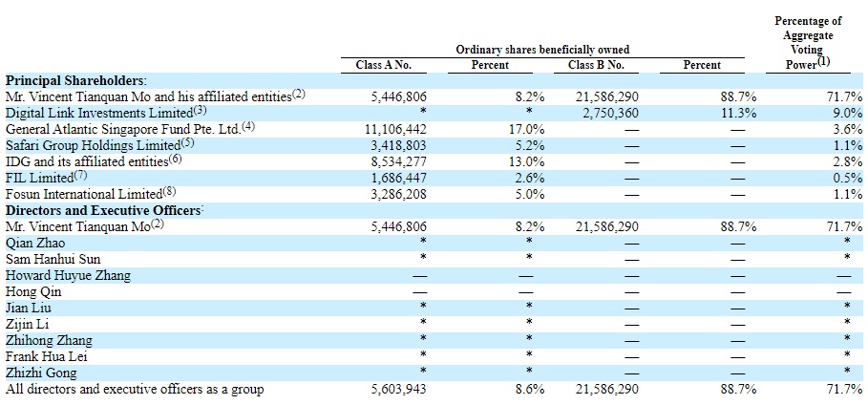This screenshot has height=405, width=868.
Task: Click the 'Zijin Li' name
Action: point(27,324)
